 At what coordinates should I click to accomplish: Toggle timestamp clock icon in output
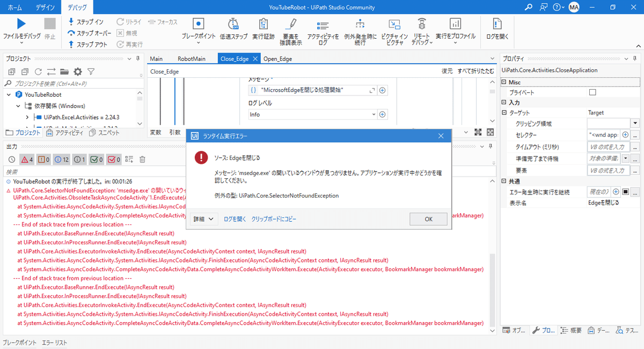point(12,159)
